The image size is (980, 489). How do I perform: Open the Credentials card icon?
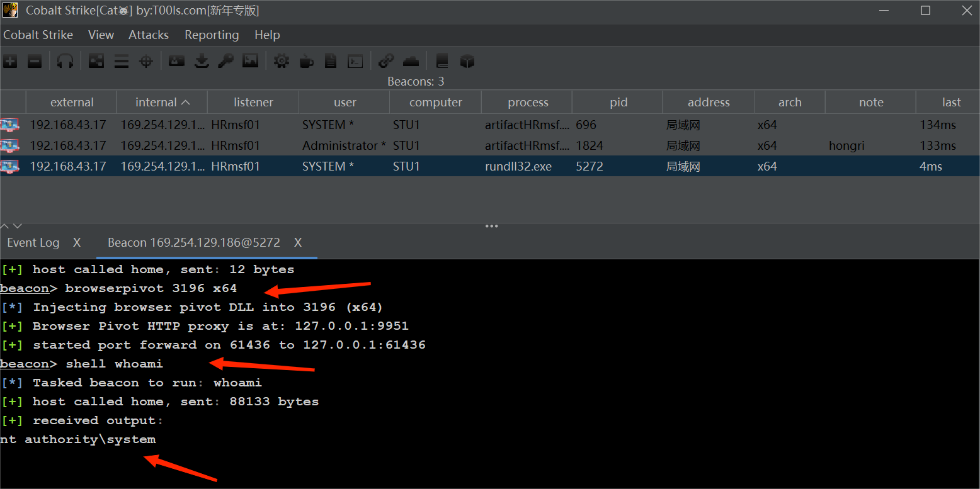[x=177, y=61]
